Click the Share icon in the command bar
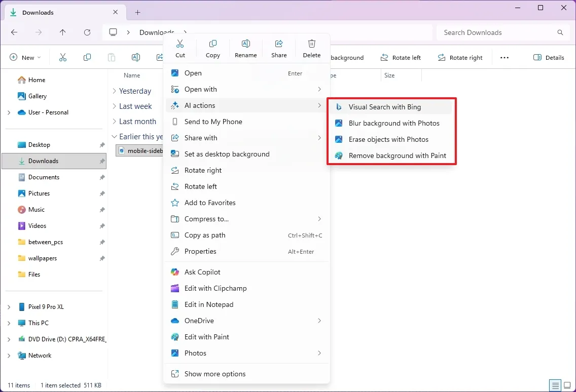Image resolution: width=576 pixels, height=392 pixels. point(278,48)
